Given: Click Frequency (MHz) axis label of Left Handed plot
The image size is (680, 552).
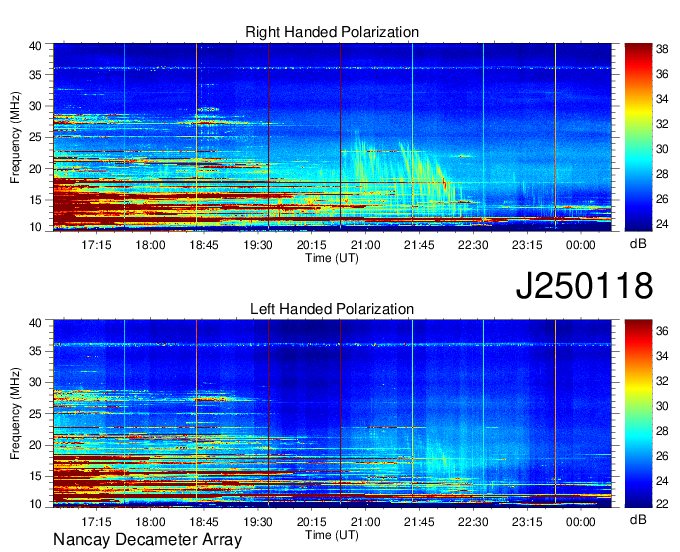Looking at the screenshot, I should click(15, 414).
